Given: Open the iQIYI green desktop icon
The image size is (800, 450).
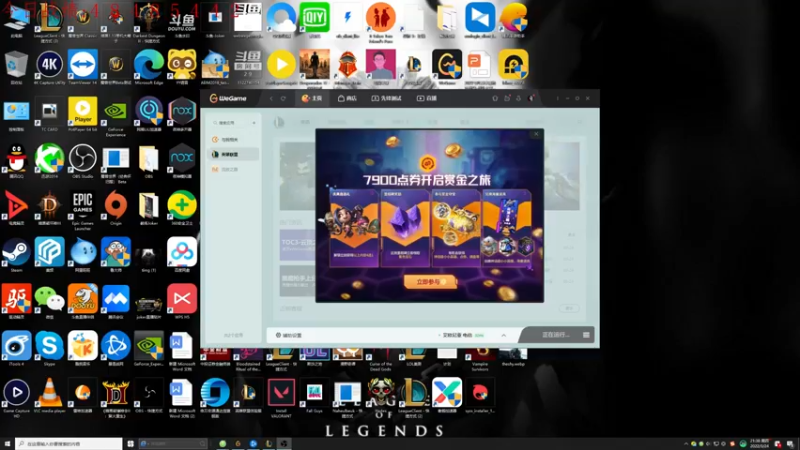Looking at the screenshot, I should click(x=314, y=19).
